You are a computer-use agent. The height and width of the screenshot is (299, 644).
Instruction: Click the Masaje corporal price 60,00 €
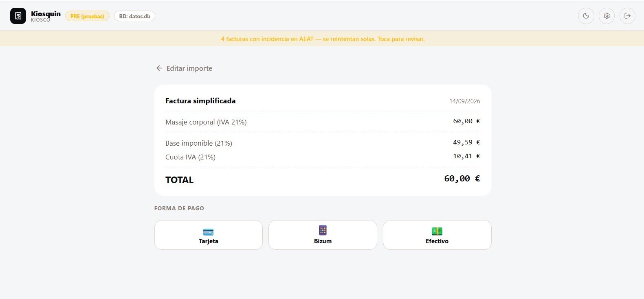466,121
